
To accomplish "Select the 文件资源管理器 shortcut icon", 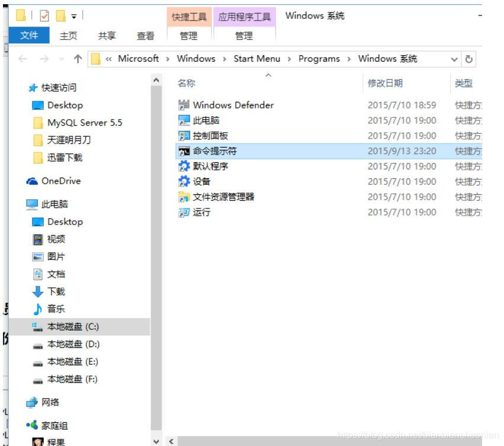I will 184,197.
